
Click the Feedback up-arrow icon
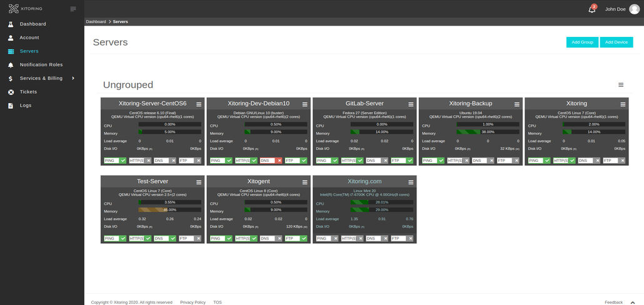(633, 302)
